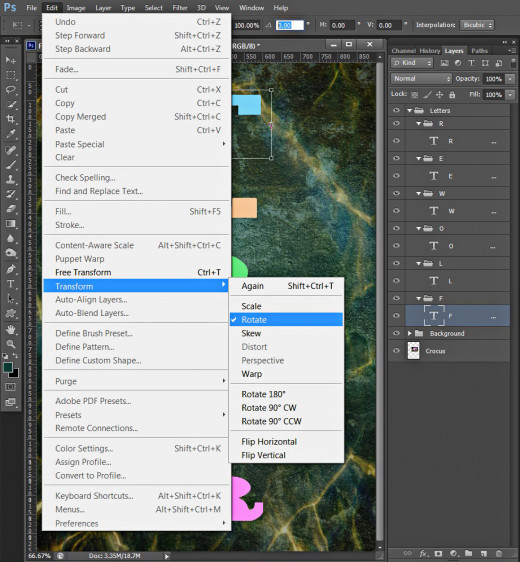Image resolution: width=520 pixels, height=562 pixels.
Task: Select the Dodge tool
Action: click(x=11, y=253)
